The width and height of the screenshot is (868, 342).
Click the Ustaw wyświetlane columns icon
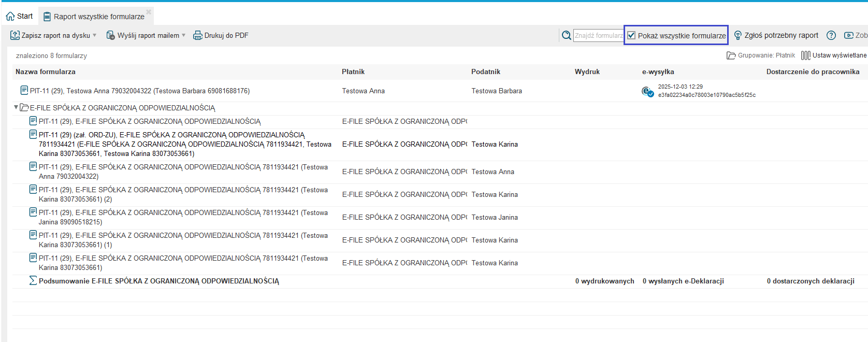805,55
